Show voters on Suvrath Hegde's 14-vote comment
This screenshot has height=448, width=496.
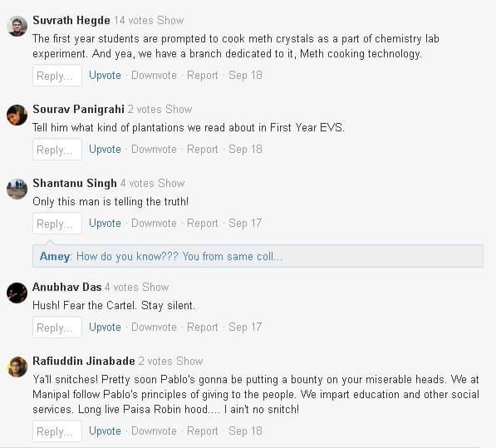coord(170,21)
